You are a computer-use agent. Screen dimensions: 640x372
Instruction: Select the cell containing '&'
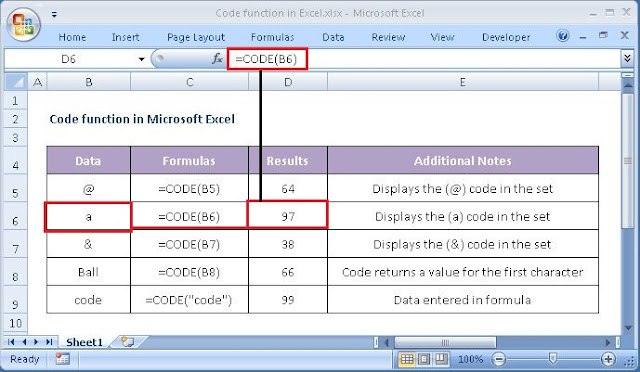88,244
